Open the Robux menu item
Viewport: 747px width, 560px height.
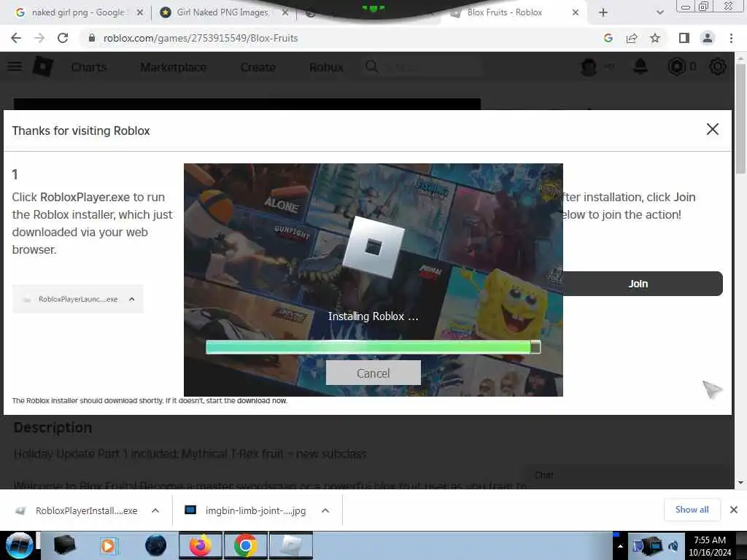(326, 67)
